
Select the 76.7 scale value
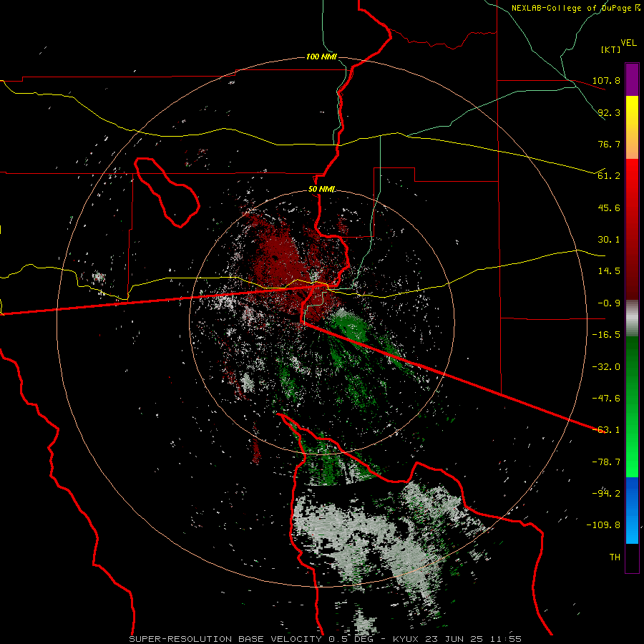tap(609, 144)
